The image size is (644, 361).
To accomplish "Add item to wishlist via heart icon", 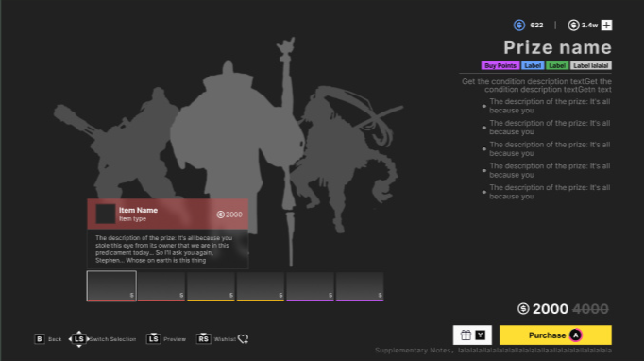I will coord(243,339).
